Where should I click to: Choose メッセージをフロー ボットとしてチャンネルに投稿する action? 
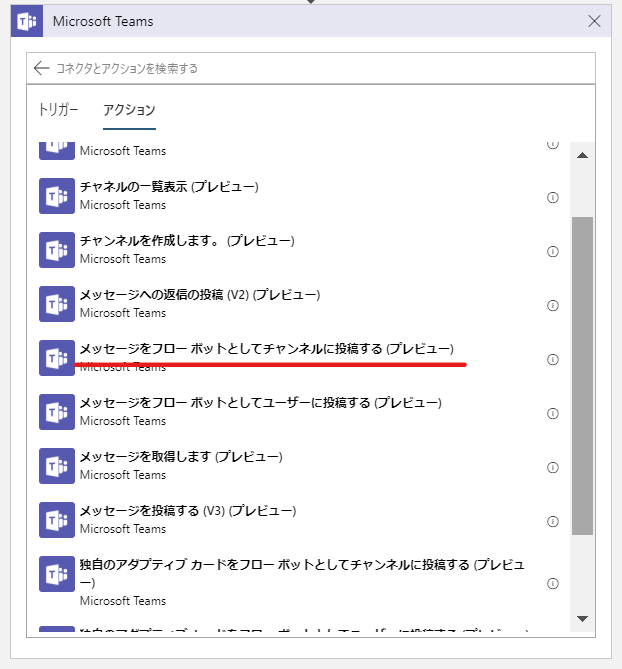(267, 349)
